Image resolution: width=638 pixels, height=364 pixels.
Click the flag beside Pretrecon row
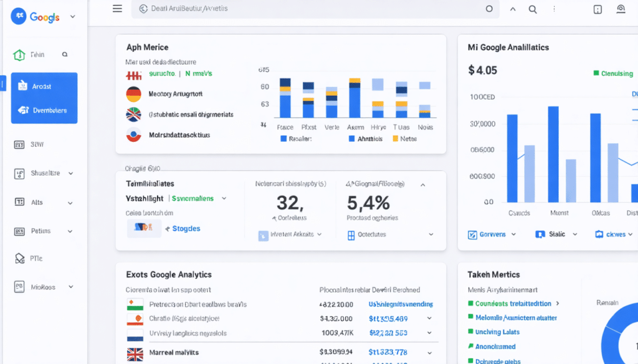(135, 304)
